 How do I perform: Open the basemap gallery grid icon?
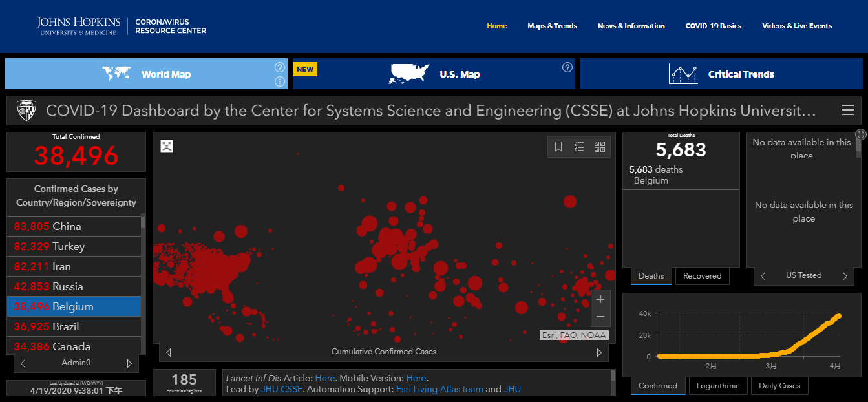(600, 147)
